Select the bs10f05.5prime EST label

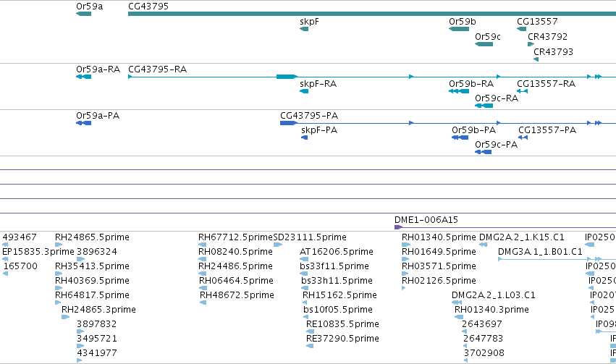(x=338, y=310)
